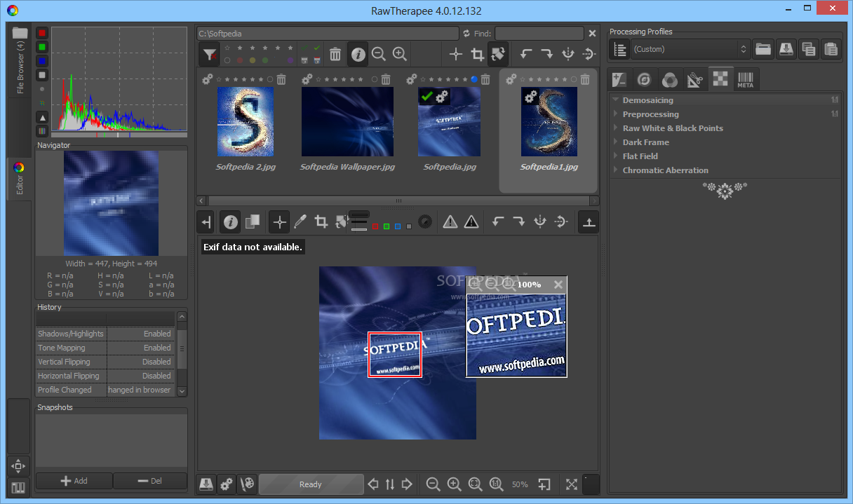This screenshot has width=853, height=504.
Task: Toggle red channel preview in editor
Action: [x=376, y=226]
